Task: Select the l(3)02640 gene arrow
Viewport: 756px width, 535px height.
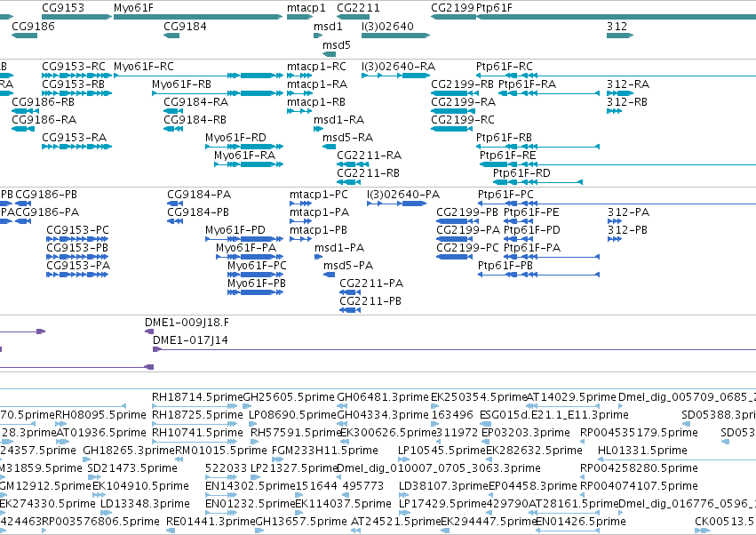Action: tap(396, 36)
